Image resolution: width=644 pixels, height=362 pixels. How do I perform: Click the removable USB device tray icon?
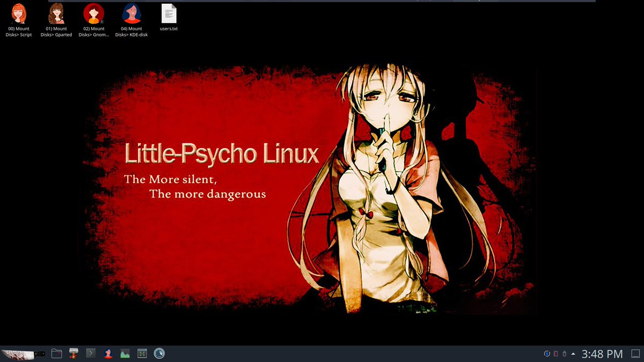click(565, 354)
